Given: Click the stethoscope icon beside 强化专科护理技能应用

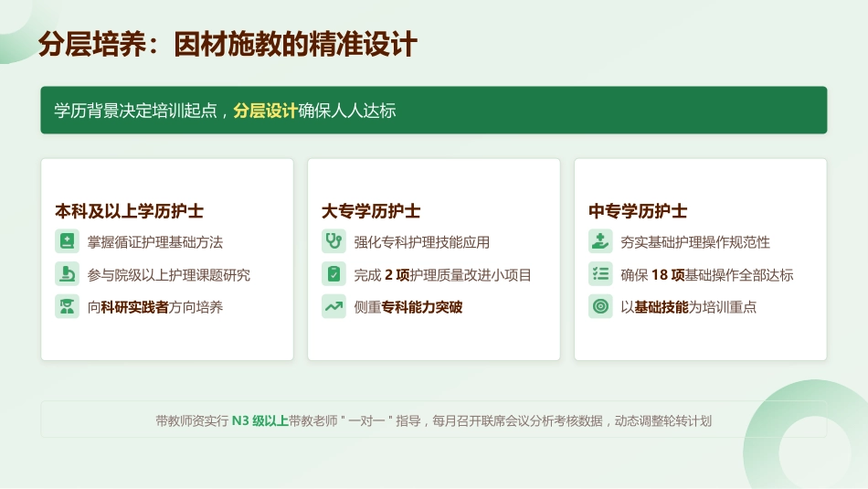Looking at the screenshot, I should pyautogui.click(x=333, y=241).
